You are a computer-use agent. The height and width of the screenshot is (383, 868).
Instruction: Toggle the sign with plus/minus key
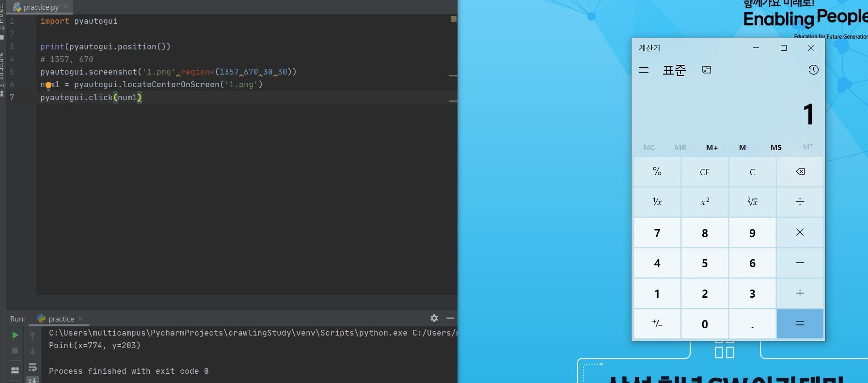point(657,324)
